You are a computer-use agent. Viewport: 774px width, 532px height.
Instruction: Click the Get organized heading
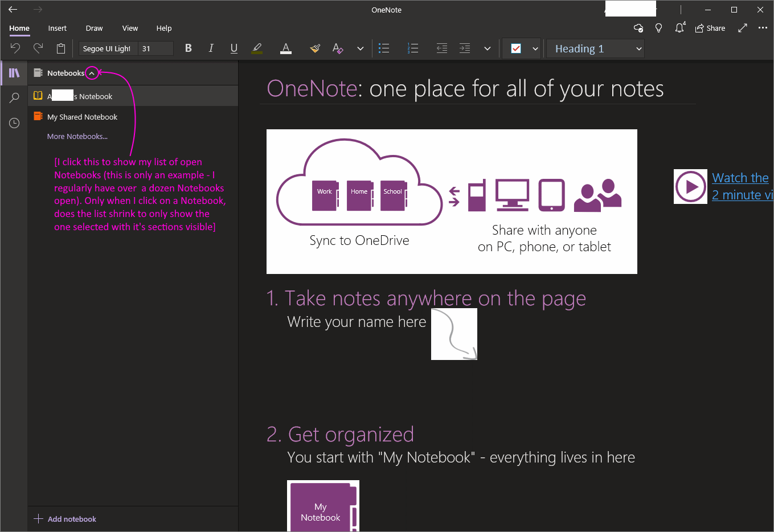(340, 435)
